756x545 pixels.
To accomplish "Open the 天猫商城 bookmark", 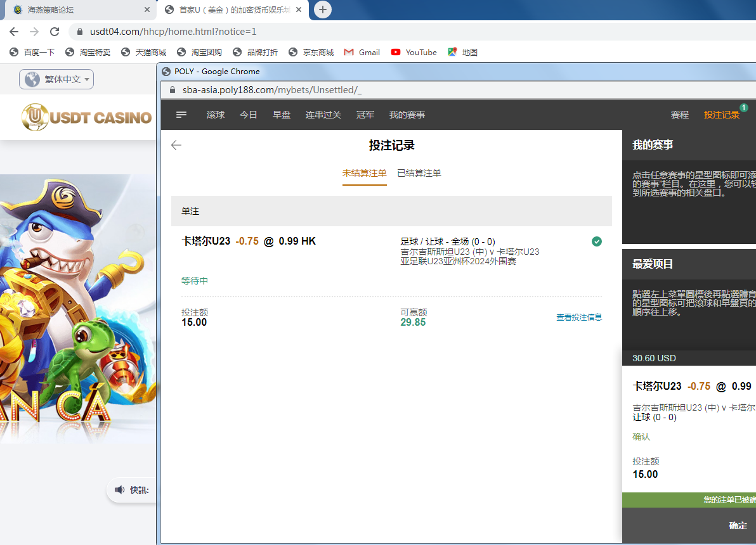I will point(144,52).
